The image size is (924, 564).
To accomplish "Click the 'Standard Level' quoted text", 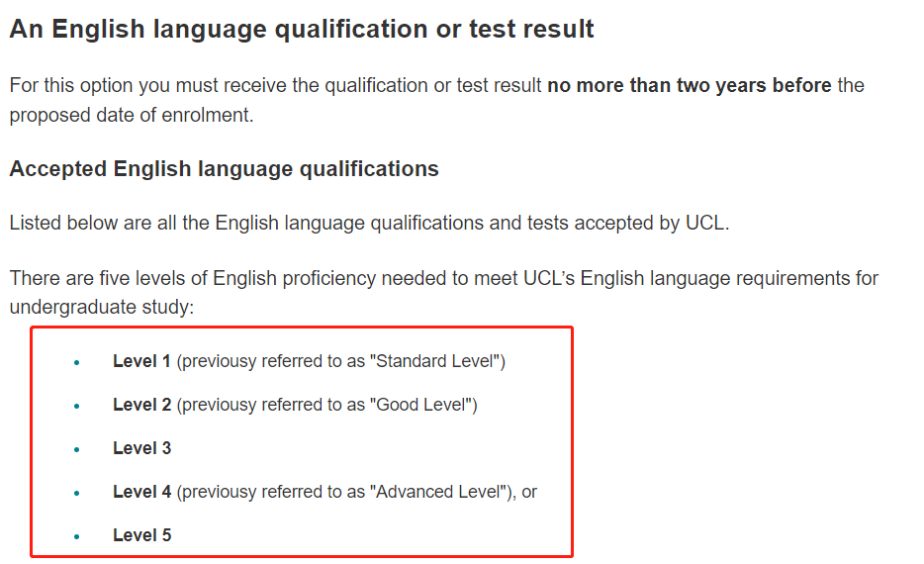I will pyautogui.click(x=437, y=361).
